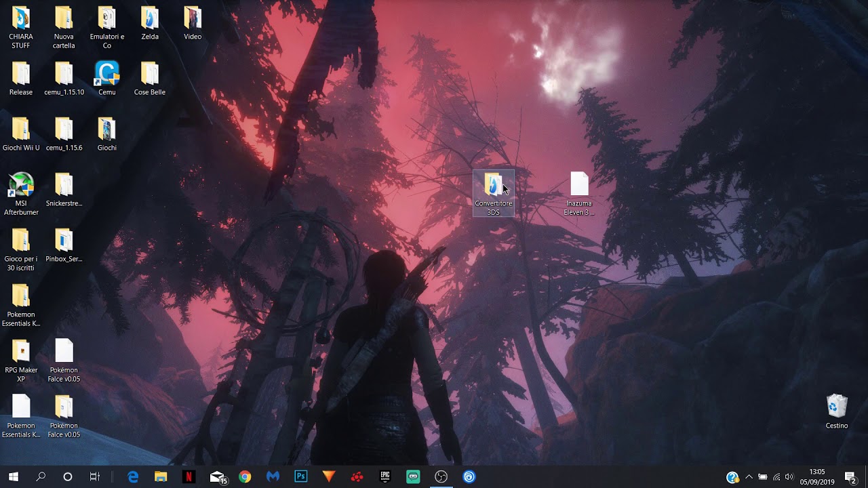Select the Pokemon Essentials K... folder icon
This screenshot has width=868, height=488.
[x=21, y=296]
